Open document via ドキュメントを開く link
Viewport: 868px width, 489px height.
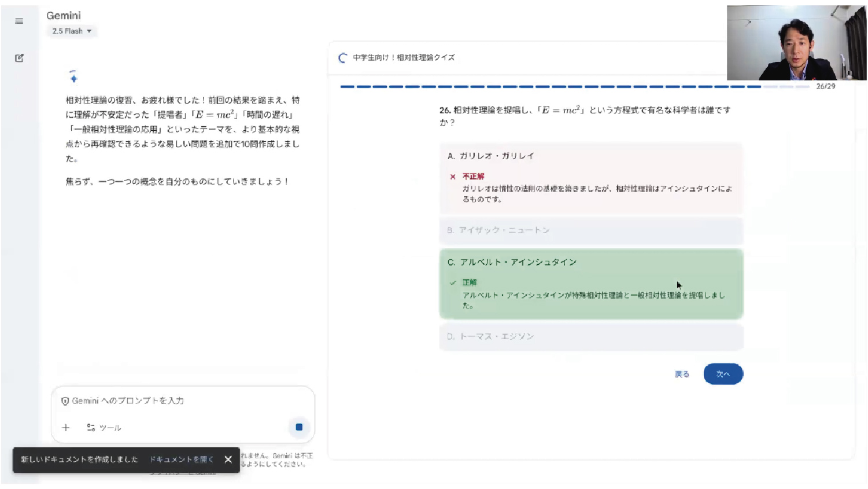pyautogui.click(x=182, y=459)
